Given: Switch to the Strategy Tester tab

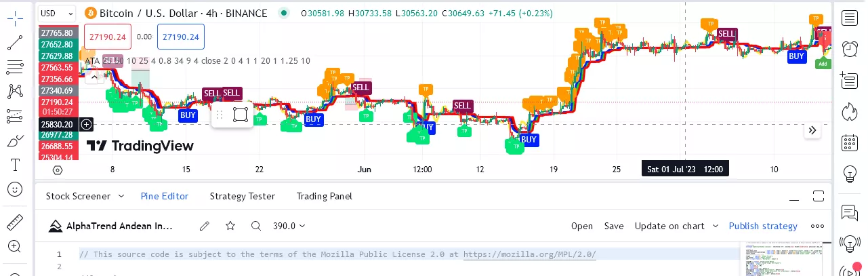Looking at the screenshot, I should [243, 196].
